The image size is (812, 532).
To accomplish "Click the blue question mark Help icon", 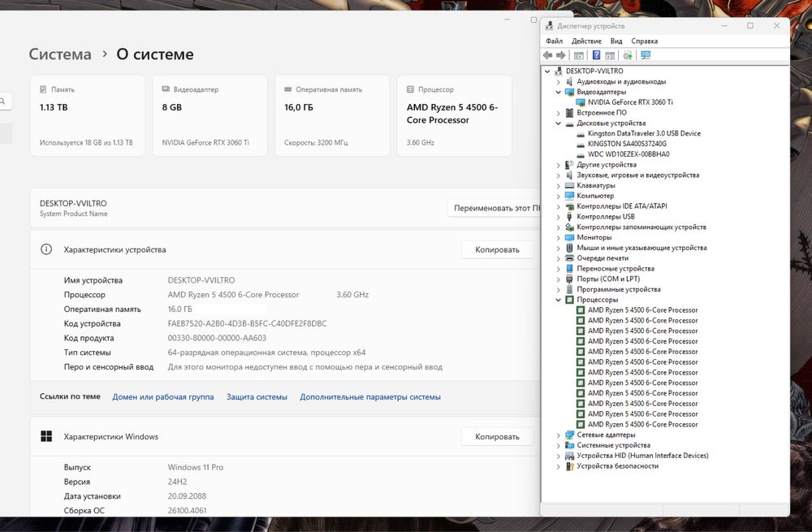I will click(x=596, y=55).
